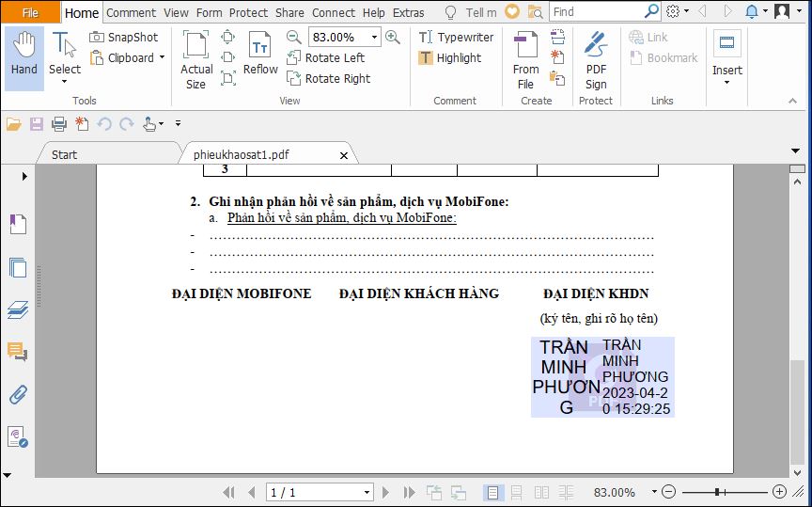The width and height of the screenshot is (812, 507).
Task: Open the 83.00% zoom level dropdown
Action: click(x=374, y=38)
